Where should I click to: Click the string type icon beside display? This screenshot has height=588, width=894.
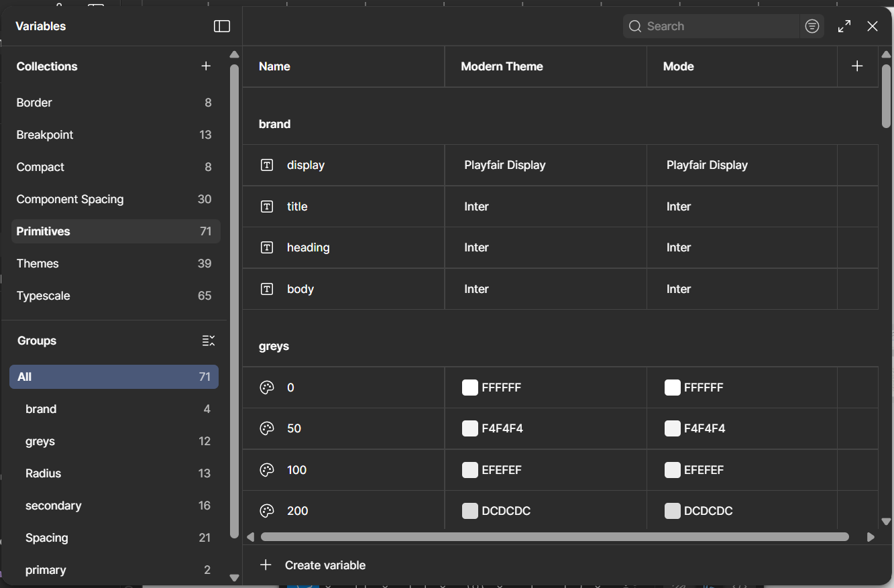click(x=267, y=165)
